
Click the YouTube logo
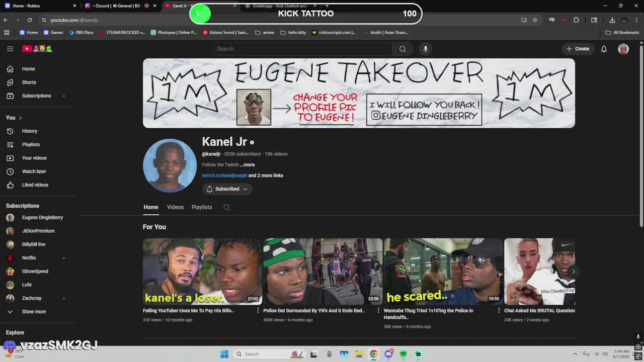click(x=37, y=49)
